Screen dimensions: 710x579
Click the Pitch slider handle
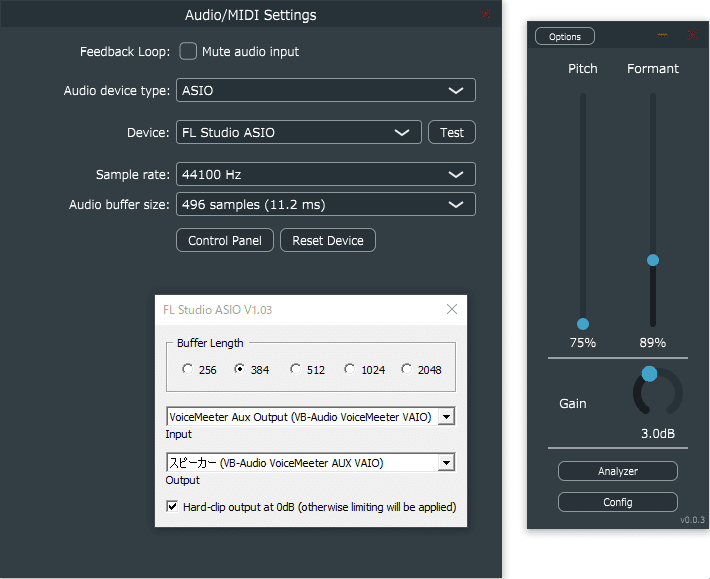pos(583,324)
